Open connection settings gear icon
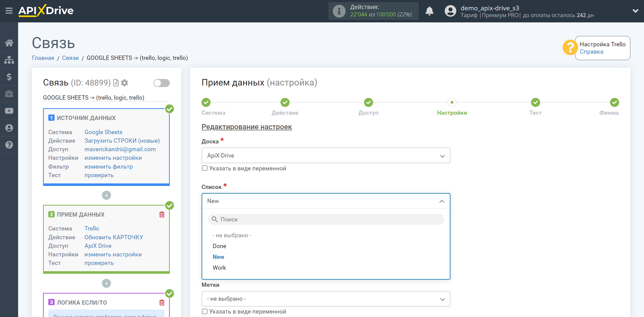Viewport: 644px width, 317px height. coord(125,83)
